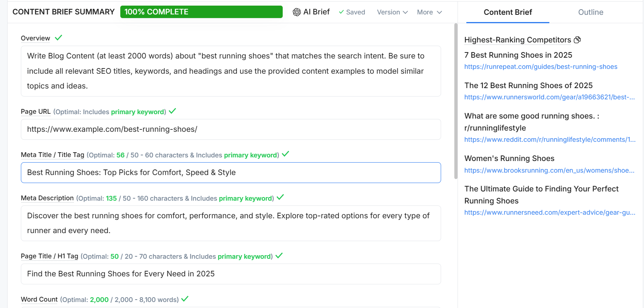The height and width of the screenshot is (308, 644).
Task: Open the Version dropdown
Action: [x=392, y=12]
